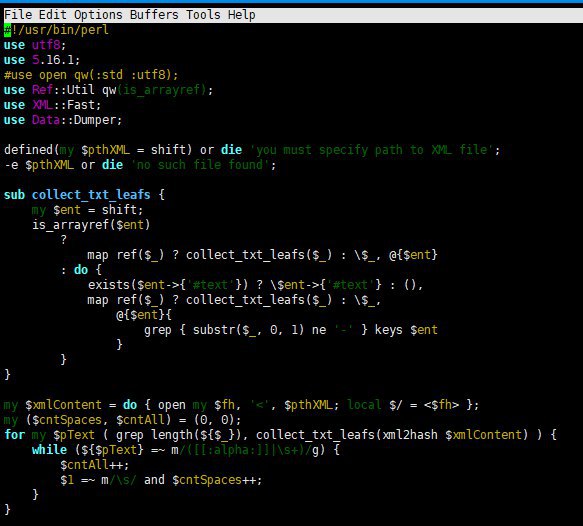Click 'keys $ent' text
The height and width of the screenshot is (526, 583).
(406, 330)
